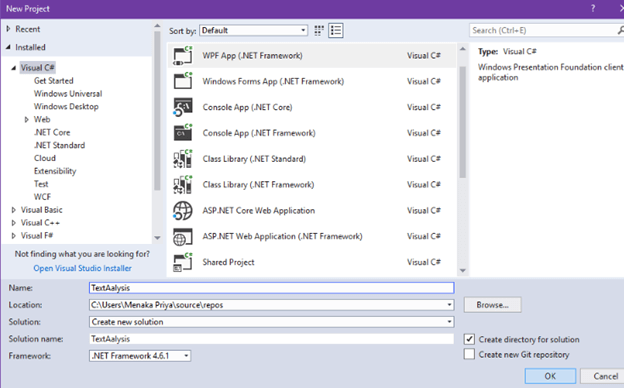Select Get Started category
The height and width of the screenshot is (388, 624).
pos(54,81)
